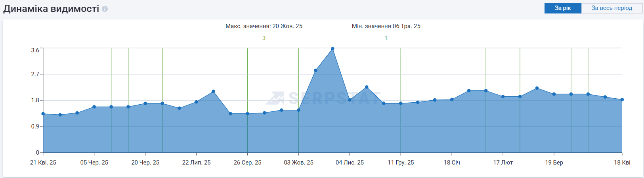
Task: Switch to the За рік tab
Action: click(562, 8)
